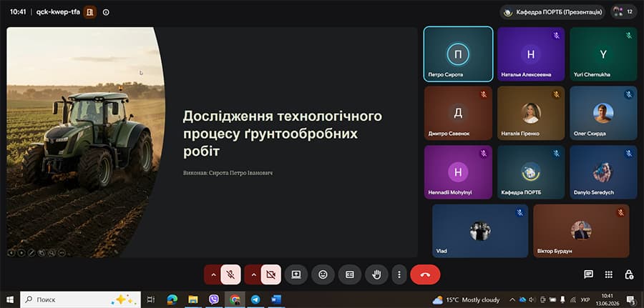Select Кафедра ПОРТБ participant tile
Screen dimensions: 644x308
click(x=531, y=172)
